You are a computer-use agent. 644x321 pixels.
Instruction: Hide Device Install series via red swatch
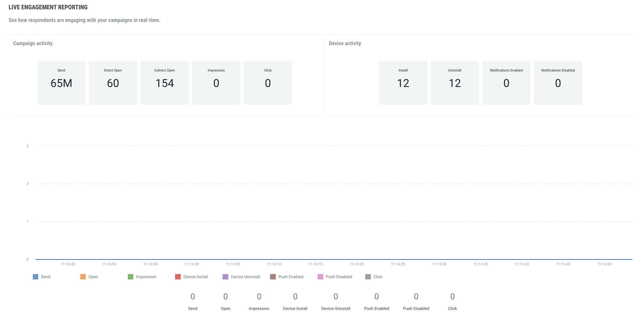pyautogui.click(x=178, y=277)
